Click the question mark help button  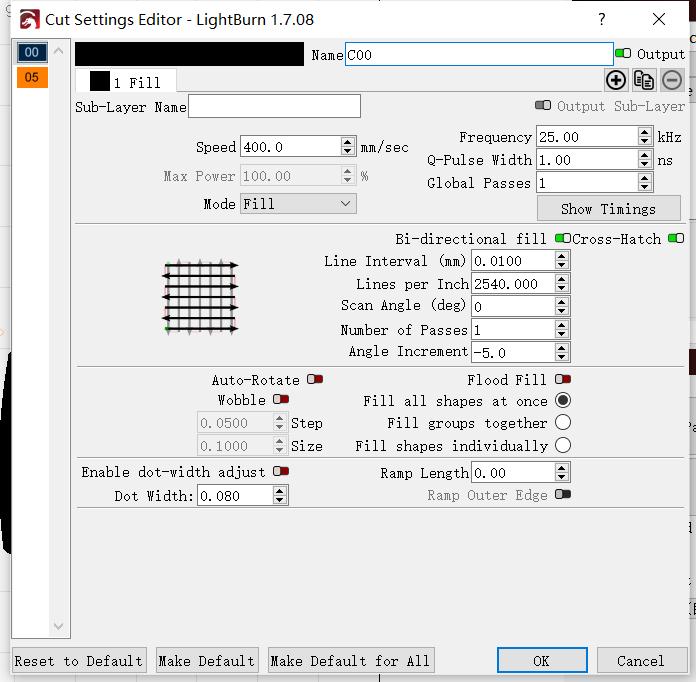click(x=601, y=20)
